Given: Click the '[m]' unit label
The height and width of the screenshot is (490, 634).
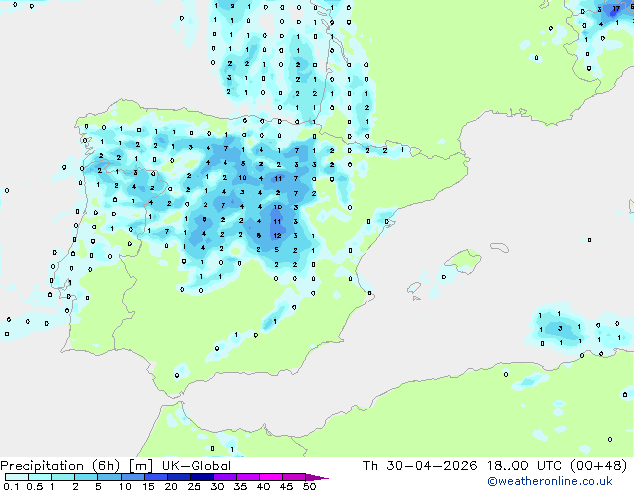Looking at the screenshot, I should 140,466.
